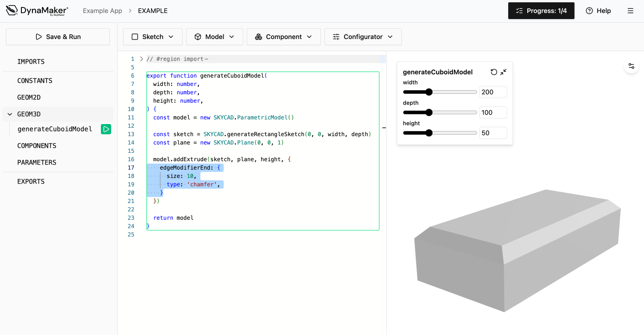
Task: Click the Progress checklist icon
Action: click(520, 11)
